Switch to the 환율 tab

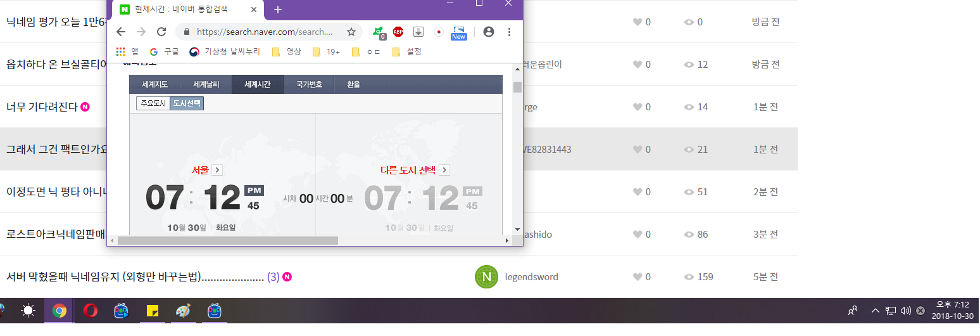click(353, 84)
